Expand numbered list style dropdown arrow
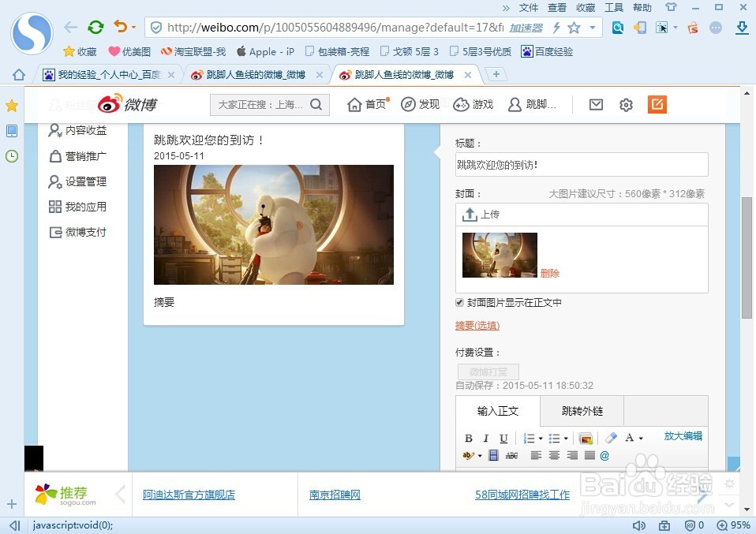Viewport: 756px width, 534px height. point(541,439)
